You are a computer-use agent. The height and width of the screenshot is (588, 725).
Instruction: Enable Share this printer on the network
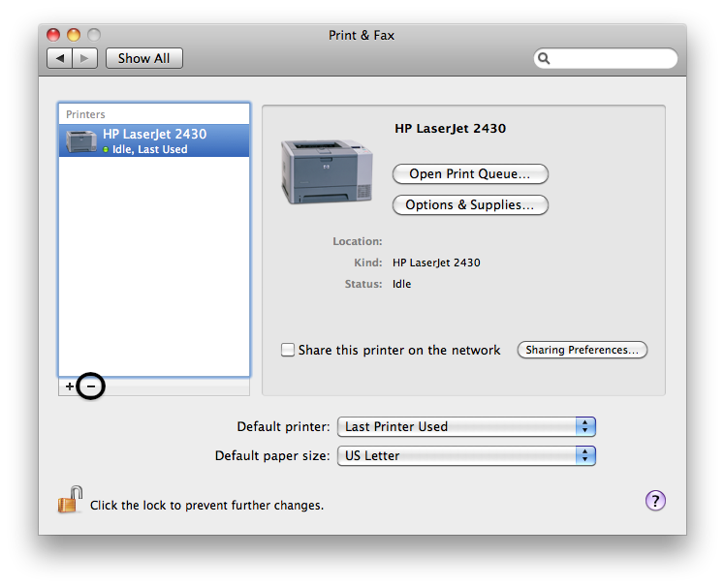(x=288, y=351)
